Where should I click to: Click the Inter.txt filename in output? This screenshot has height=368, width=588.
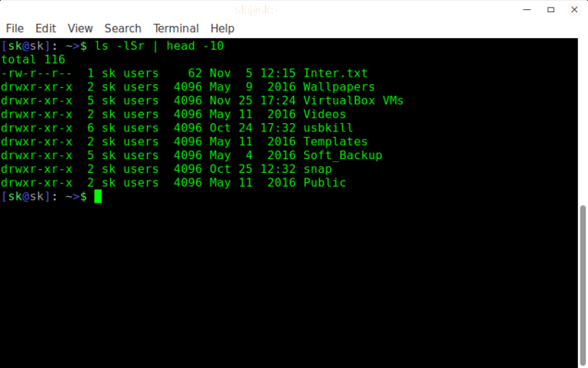point(335,73)
